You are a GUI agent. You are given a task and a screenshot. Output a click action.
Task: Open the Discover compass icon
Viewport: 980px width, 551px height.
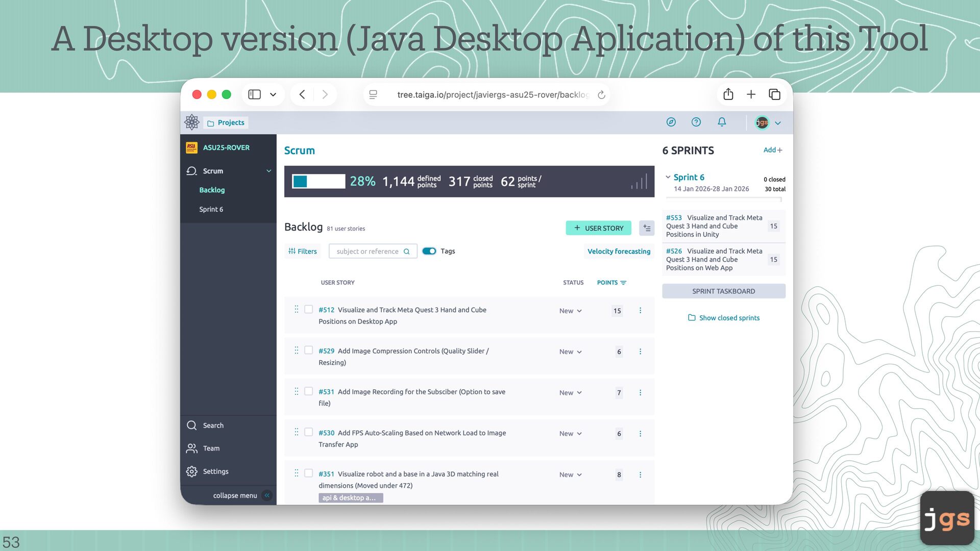(x=671, y=122)
